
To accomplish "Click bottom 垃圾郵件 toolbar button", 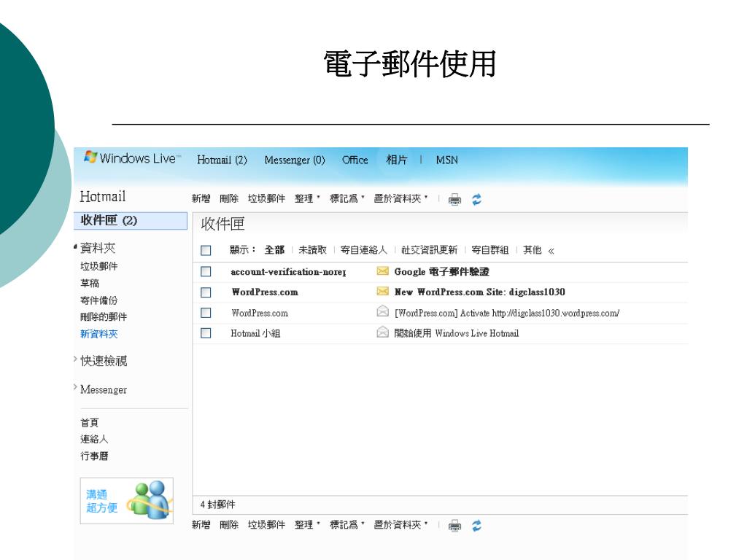I will coord(266,525).
